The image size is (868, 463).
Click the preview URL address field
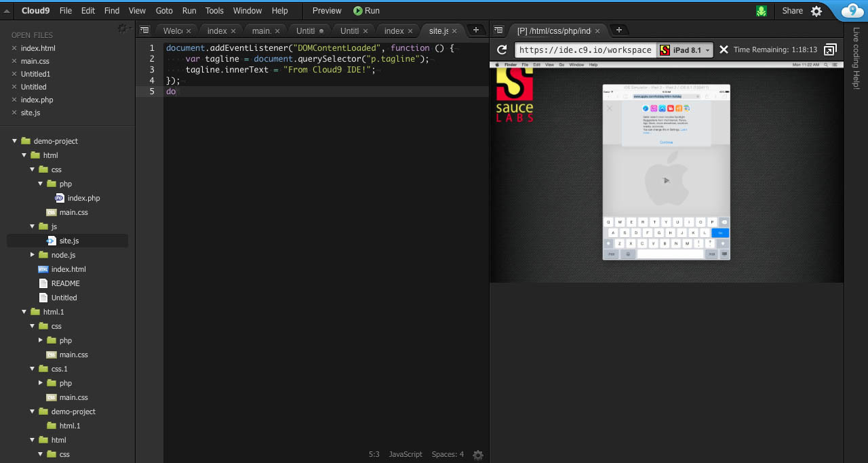tap(585, 50)
